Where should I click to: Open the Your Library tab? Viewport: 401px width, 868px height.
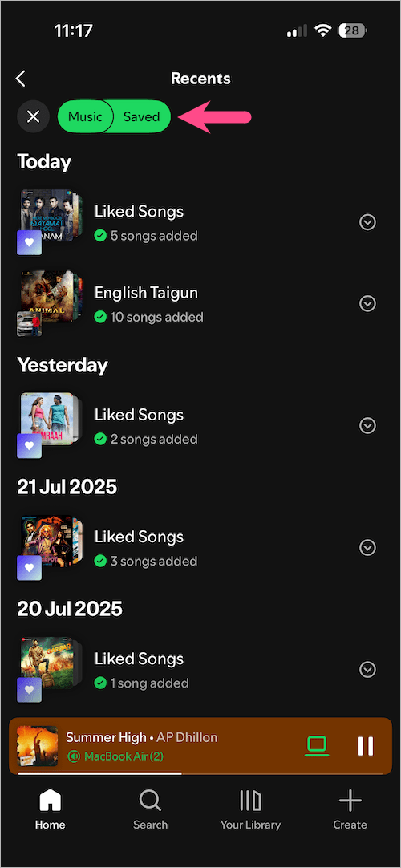(x=250, y=809)
